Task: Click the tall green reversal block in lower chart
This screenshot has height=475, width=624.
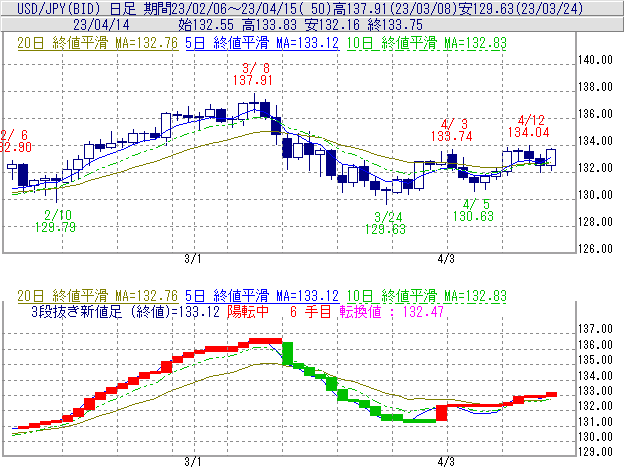Action: [288, 353]
